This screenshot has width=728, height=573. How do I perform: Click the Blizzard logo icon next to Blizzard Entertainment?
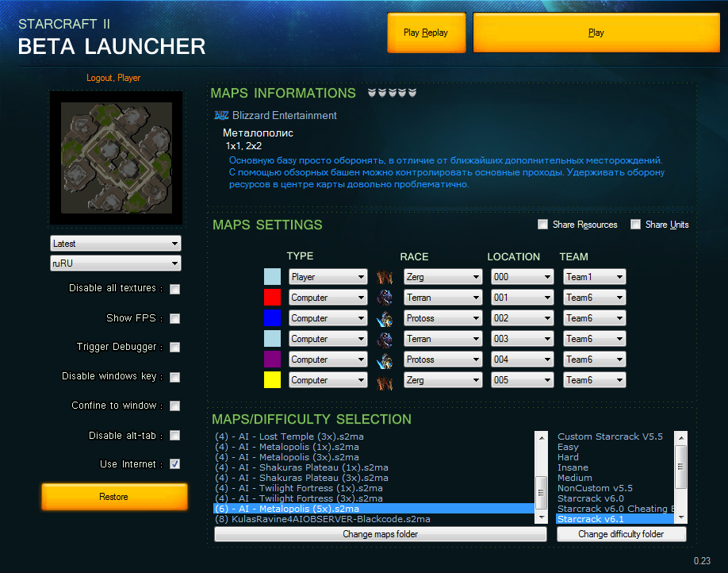[221, 115]
